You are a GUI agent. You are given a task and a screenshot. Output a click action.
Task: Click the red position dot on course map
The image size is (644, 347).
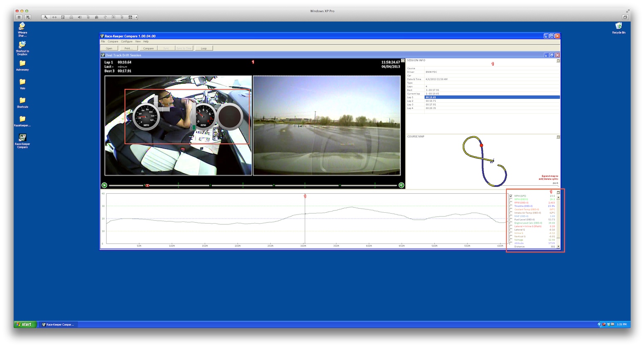(482, 145)
